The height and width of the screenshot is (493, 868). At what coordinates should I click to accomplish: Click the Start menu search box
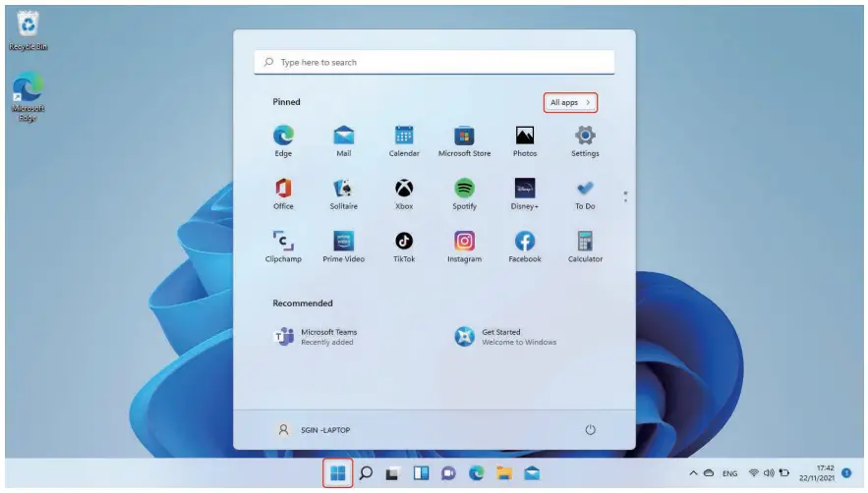pos(434,62)
